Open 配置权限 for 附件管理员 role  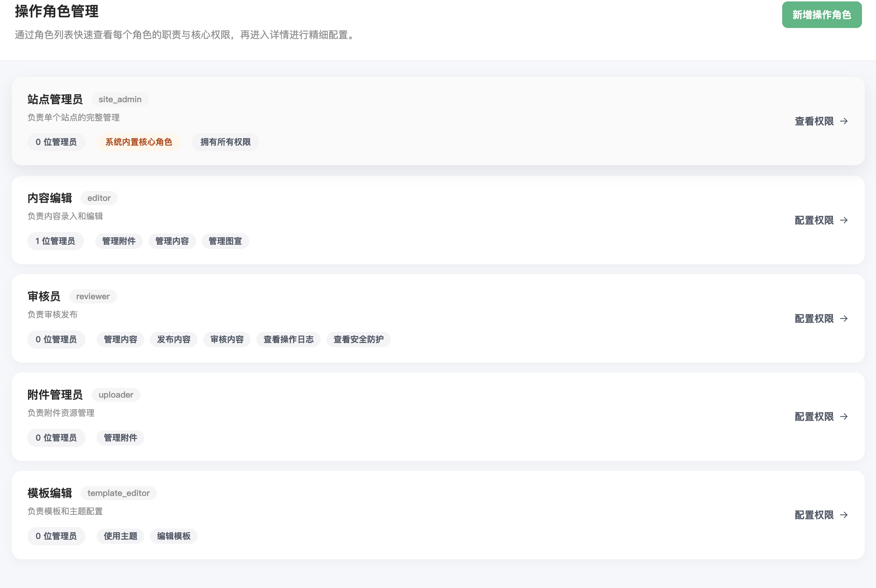(814, 416)
